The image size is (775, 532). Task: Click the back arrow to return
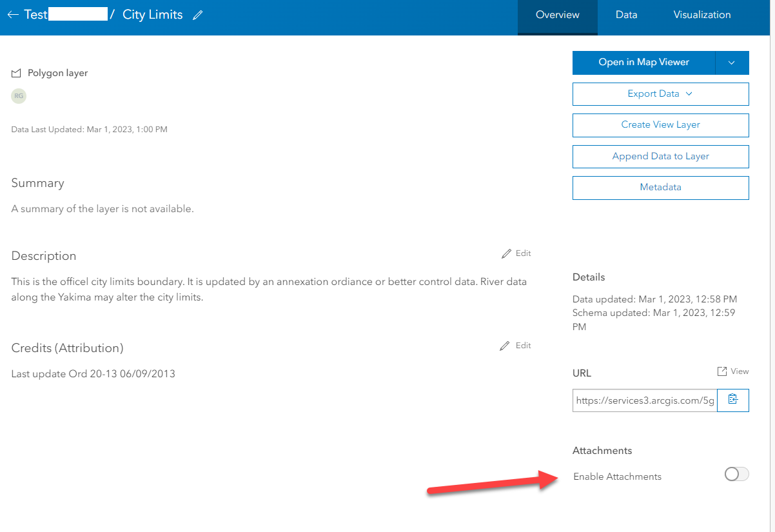click(13, 14)
